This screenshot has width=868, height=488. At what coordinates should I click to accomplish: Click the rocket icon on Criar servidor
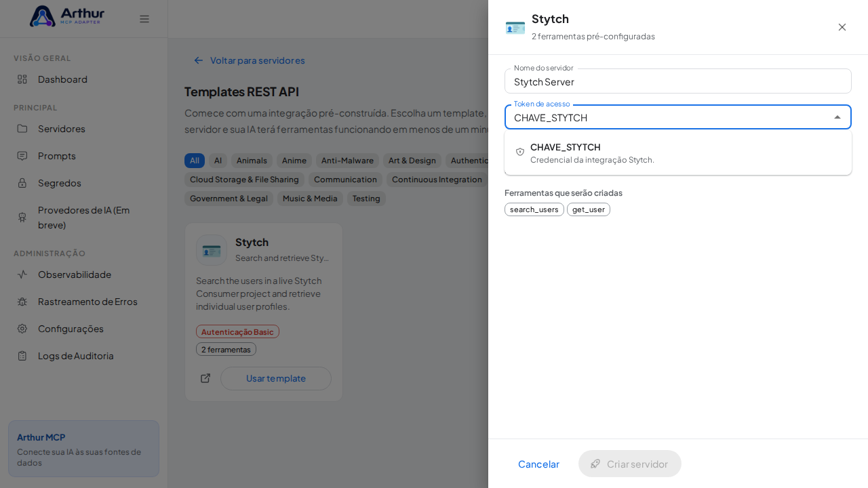tap(595, 464)
